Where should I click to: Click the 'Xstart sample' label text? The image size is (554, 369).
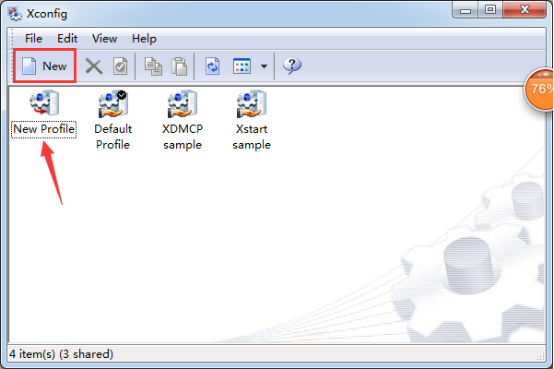(x=252, y=137)
